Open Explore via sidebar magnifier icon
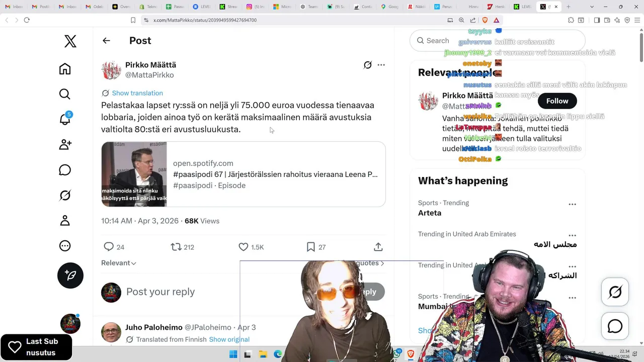Viewport: 644px width, 362px height. pos(65,94)
